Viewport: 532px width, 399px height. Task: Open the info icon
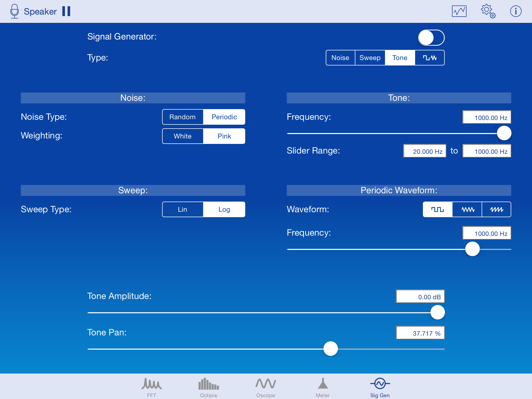(516, 11)
